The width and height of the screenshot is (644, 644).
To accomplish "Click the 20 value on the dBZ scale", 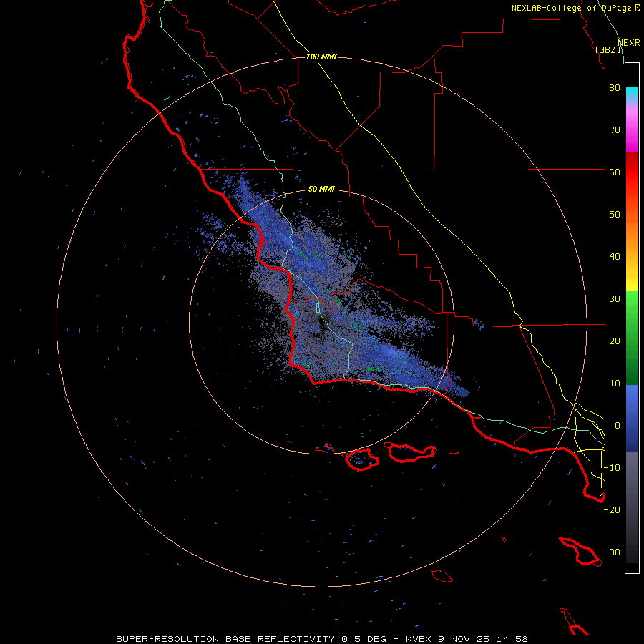I will click(615, 341).
